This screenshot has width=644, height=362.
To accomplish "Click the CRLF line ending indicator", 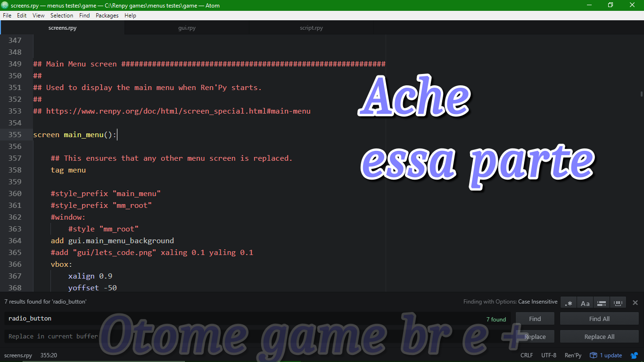I will tap(526, 355).
